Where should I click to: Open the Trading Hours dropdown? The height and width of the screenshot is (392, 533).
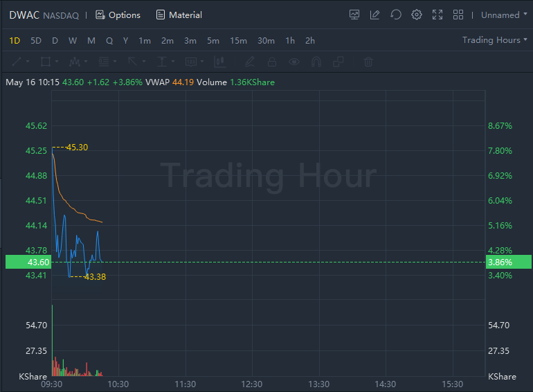pyautogui.click(x=495, y=40)
